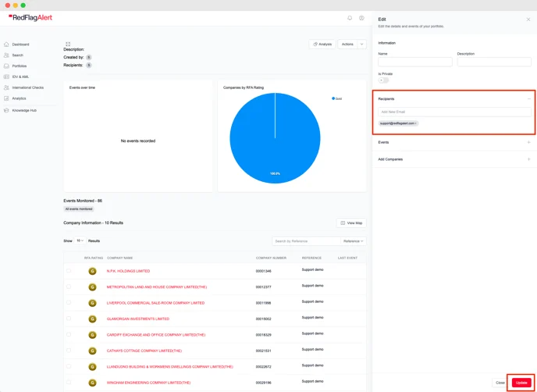Click Gold rating badge for N.P.K. Holdings

[92, 271]
